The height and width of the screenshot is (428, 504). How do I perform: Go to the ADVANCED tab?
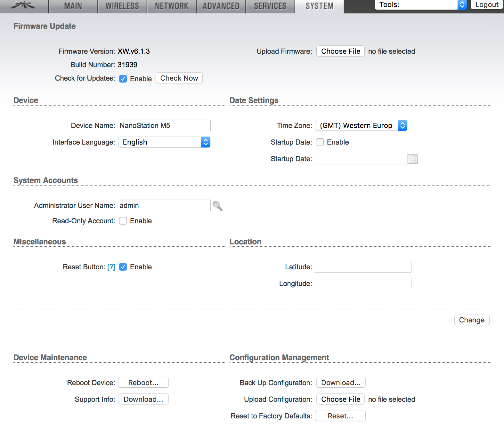point(221,6)
